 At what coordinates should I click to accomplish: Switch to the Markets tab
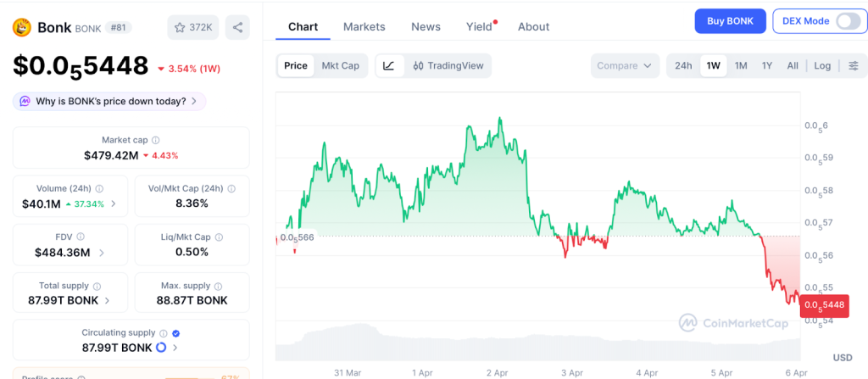point(364,26)
